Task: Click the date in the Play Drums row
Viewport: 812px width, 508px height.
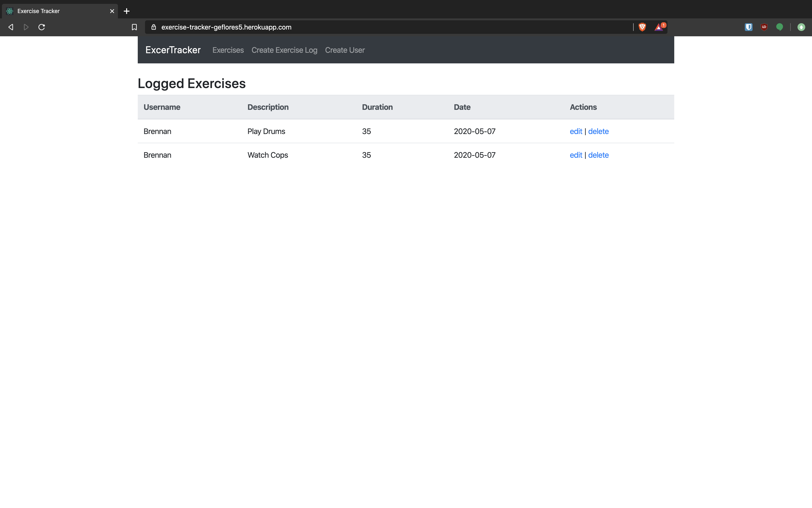Action: click(x=474, y=131)
